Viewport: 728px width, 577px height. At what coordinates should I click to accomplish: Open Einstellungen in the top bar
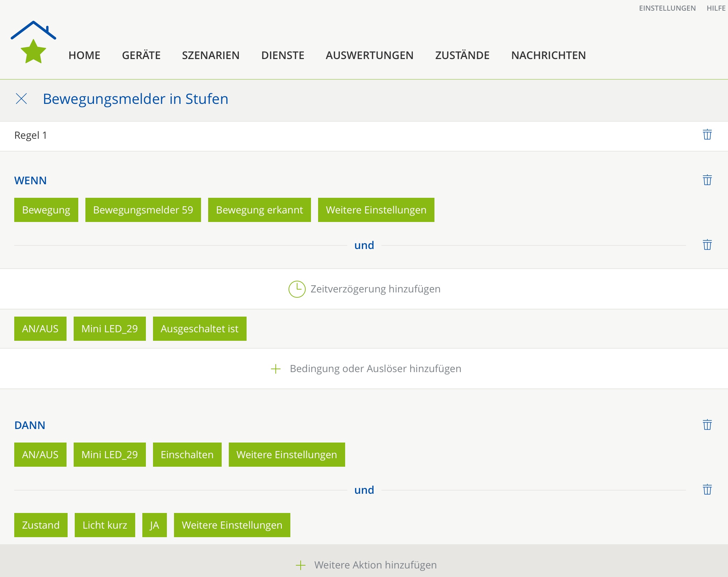point(667,8)
